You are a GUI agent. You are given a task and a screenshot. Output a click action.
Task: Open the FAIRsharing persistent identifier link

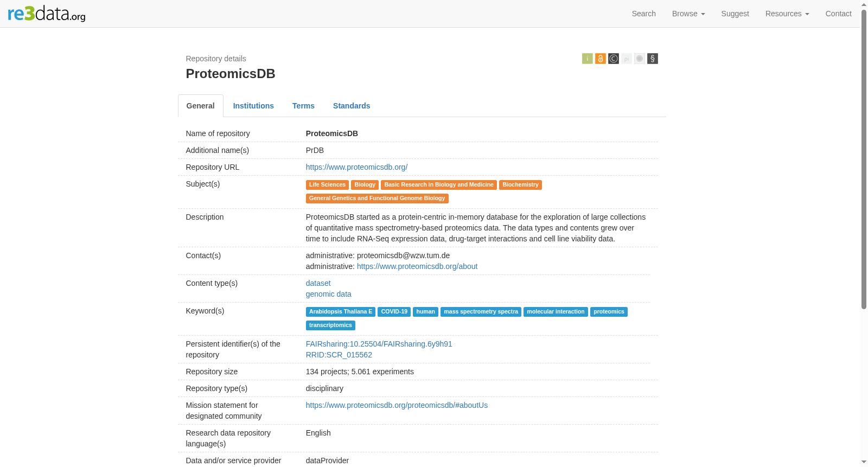coord(379,344)
